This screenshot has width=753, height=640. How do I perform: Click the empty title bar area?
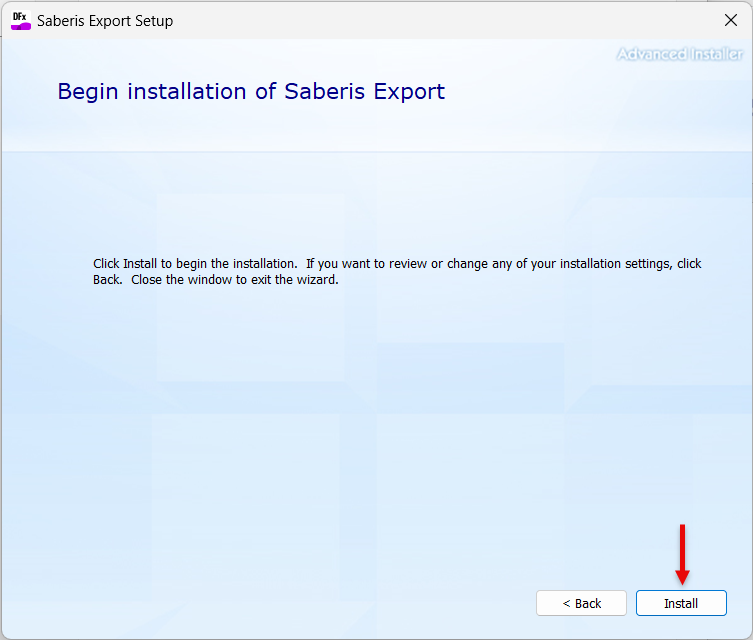450,21
